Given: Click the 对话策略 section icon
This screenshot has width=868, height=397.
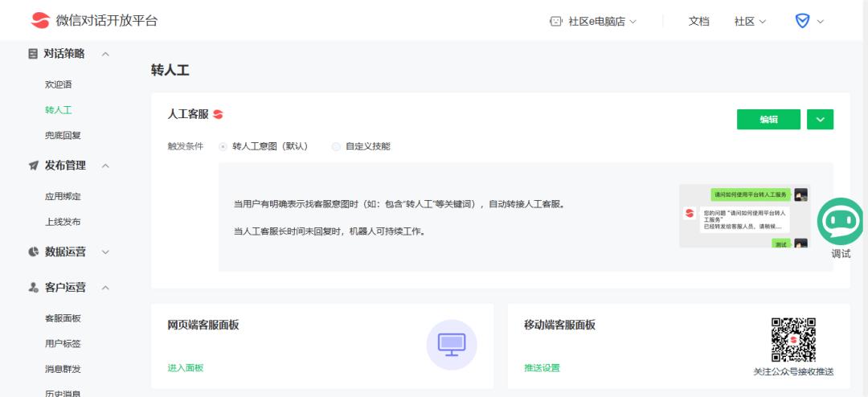Looking at the screenshot, I should tap(33, 54).
